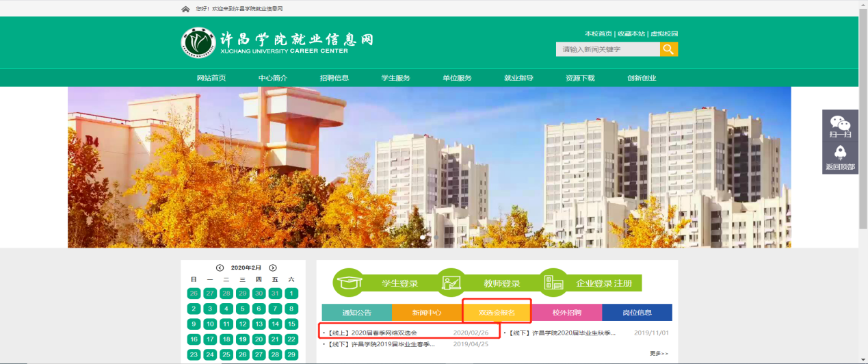Click the 2020年2月 calendar title

pyautogui.click(x=246, y=268)
